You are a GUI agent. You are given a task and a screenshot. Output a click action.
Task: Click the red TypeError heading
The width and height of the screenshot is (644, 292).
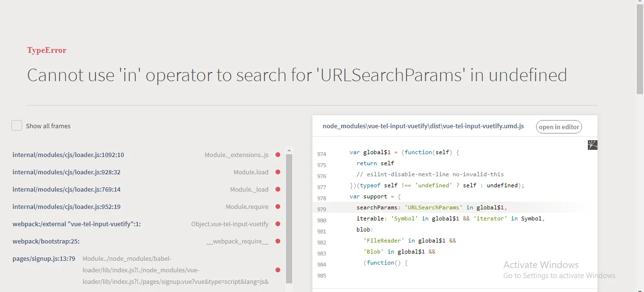[47, 50]
